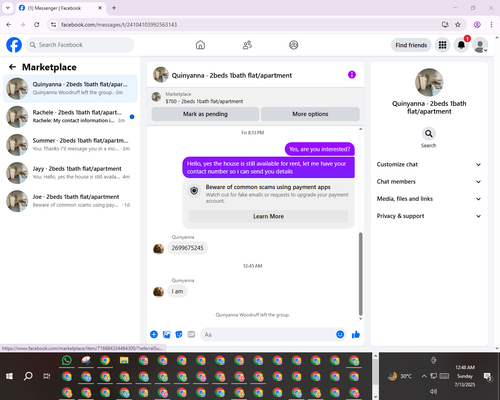Click the weather widget showing 30°C

[x=400, y=376]
